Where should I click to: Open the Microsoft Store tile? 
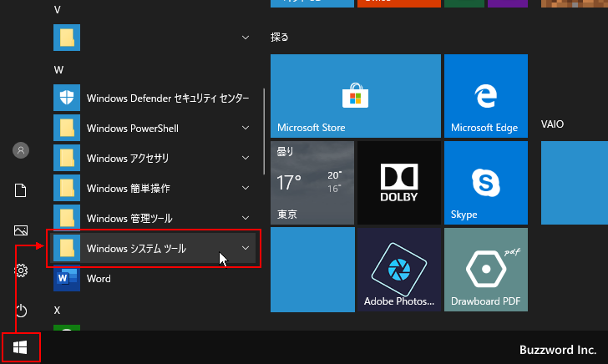356,96
